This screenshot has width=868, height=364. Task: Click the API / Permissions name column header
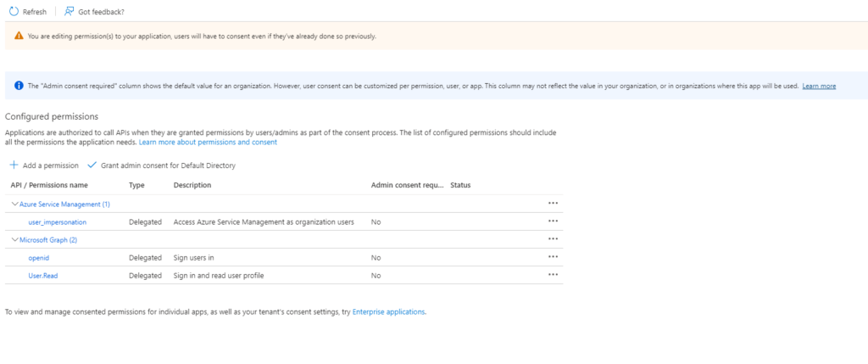tap(49, 185)
